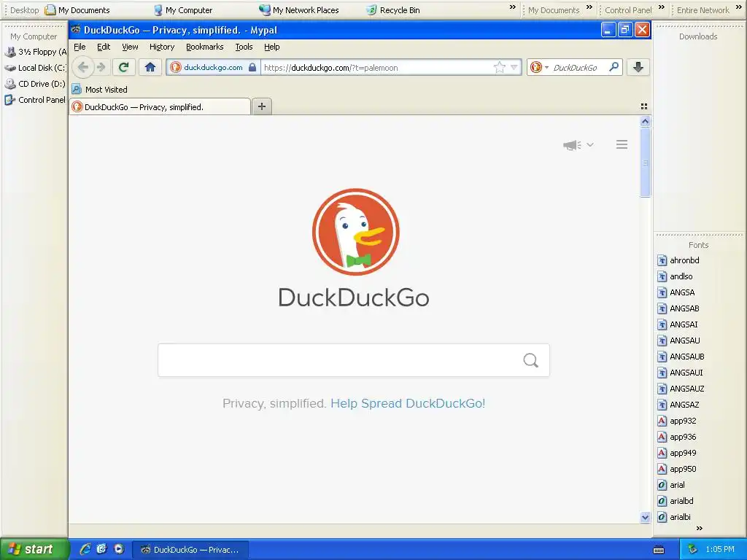The height and width of the screenshot is (560, 747).
Task: Open the app932 font file
Action: click(677, 421)
